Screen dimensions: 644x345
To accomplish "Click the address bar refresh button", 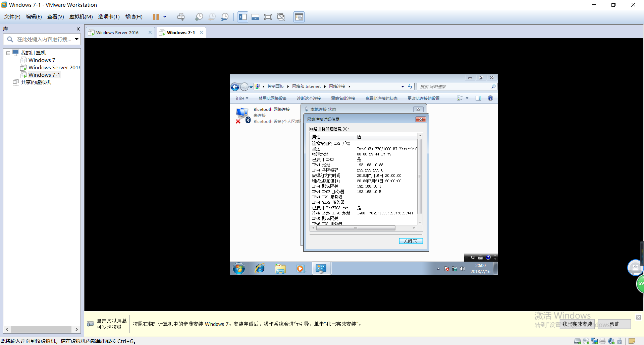I will pos(410,87).
